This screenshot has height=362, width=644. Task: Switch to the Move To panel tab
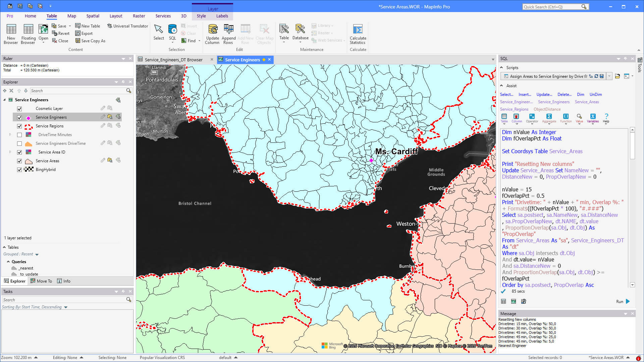(x=41, y=281)
